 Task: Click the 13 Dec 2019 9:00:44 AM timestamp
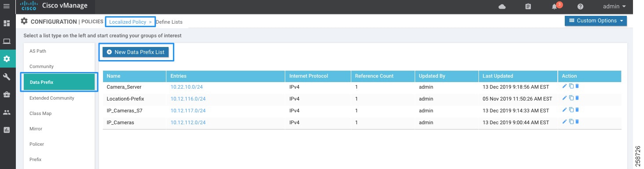click(516, 123)
